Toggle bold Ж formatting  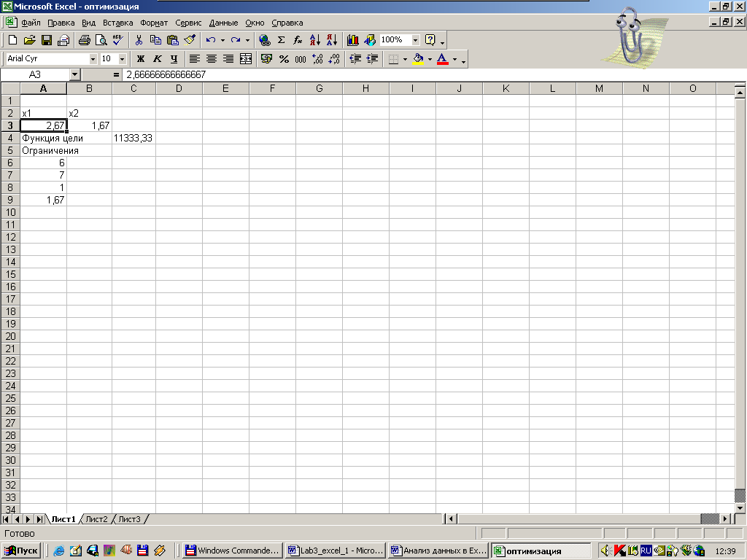141,58
